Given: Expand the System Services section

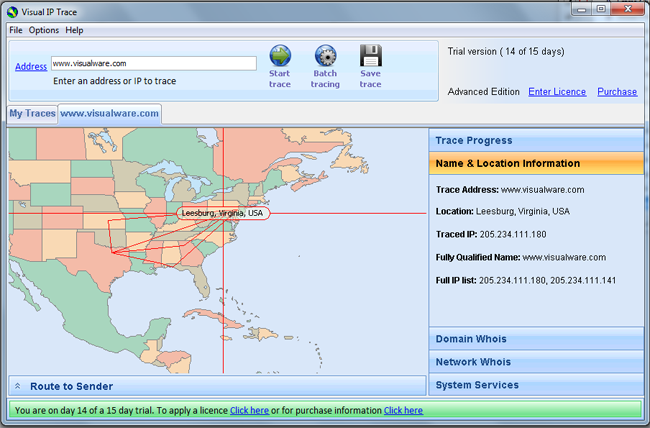Looking at the screenshot, I should pyautogui.click(x=477, y=385).
